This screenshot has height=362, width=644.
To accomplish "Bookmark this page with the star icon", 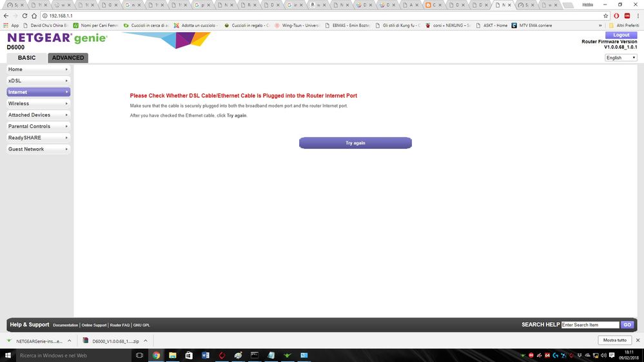I will click(606, 15).
